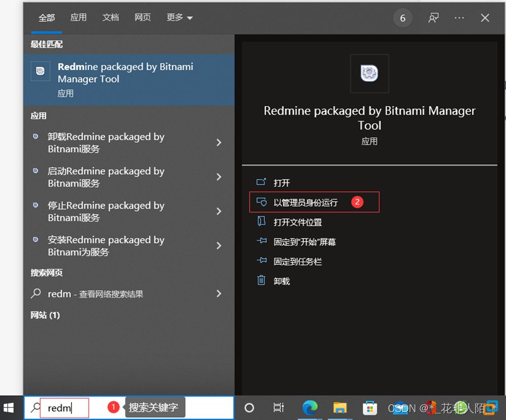
Task: Click the trash icon beside 卸载
Action: [261, 281]
